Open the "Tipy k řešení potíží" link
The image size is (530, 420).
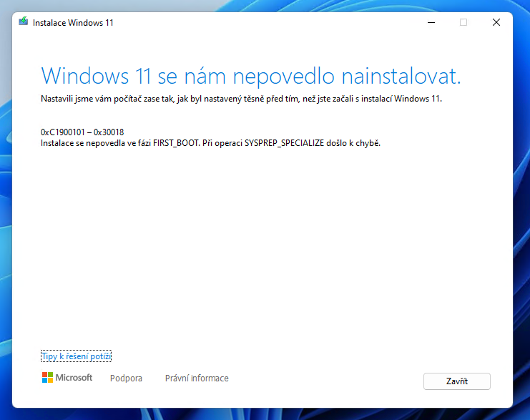click(x=76, y=356)
